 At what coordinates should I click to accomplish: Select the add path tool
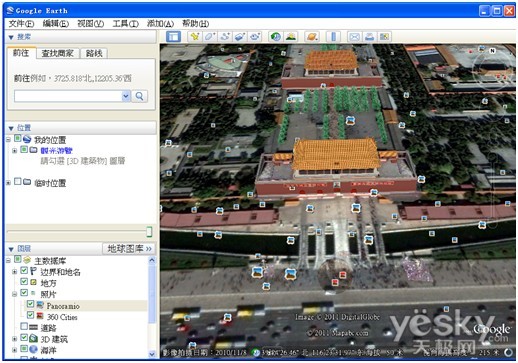[x=225, y=36]
